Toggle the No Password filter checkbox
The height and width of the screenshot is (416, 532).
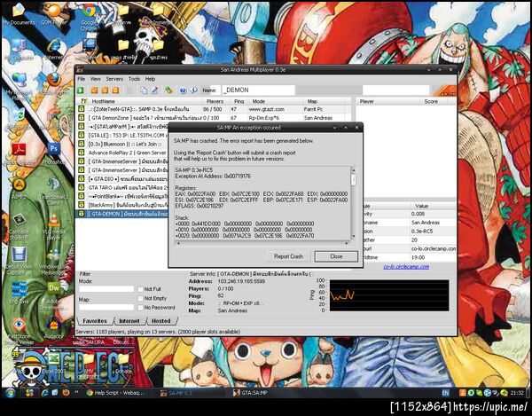click(x=140, y=308)
